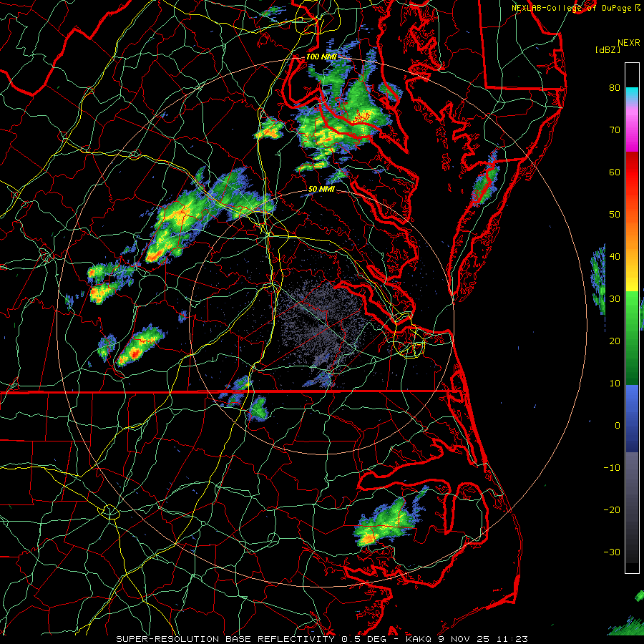The height and width of the screenshot is (644, 644).
Task: Click the 20 dBZ legend value
Action: click(615, 341)
